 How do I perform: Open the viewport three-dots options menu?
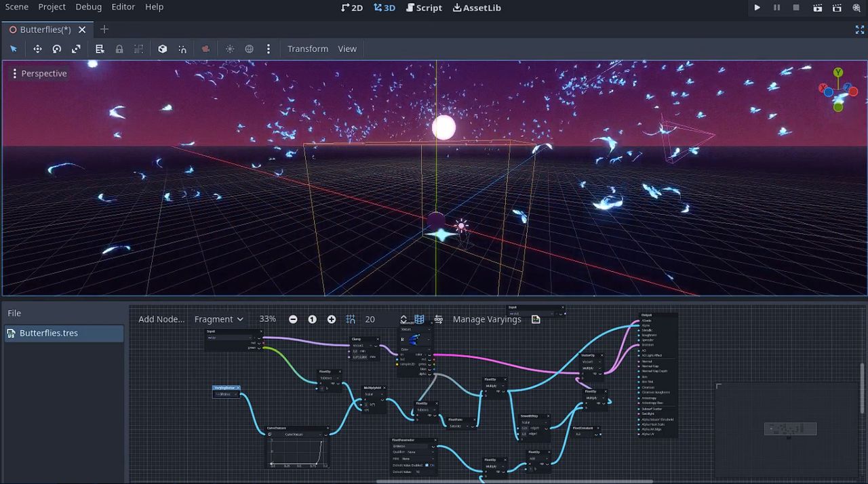(x=269, y=49)
